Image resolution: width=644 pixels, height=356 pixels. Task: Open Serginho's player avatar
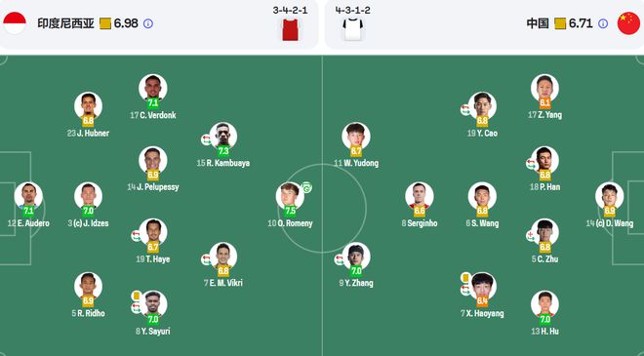tap(420, 195)
